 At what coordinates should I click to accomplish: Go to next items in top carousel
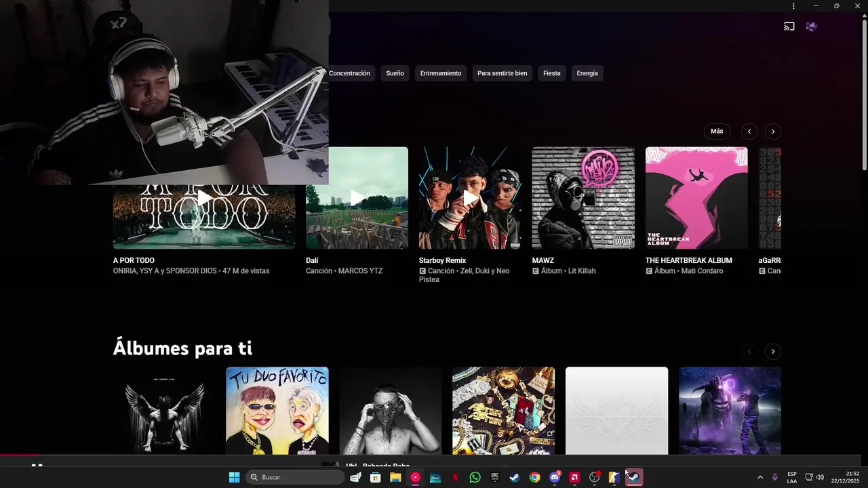coord(773,131)
